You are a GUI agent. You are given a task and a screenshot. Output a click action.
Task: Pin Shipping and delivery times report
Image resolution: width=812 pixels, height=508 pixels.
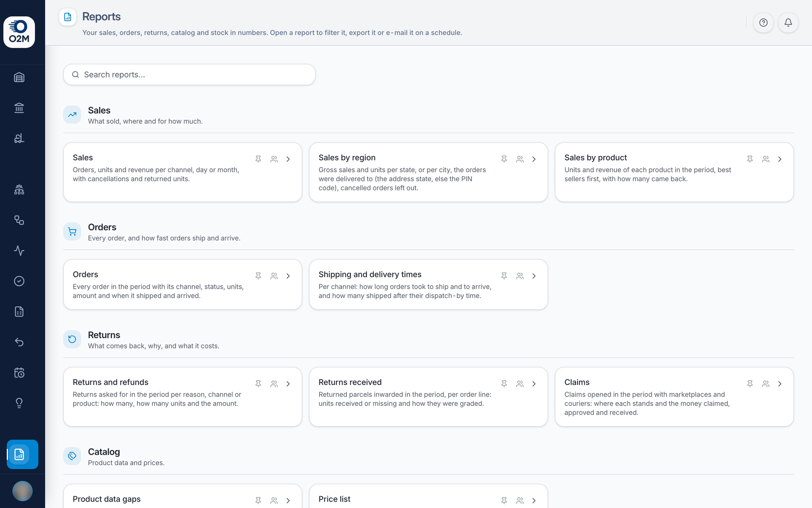[x=504, y=276]
